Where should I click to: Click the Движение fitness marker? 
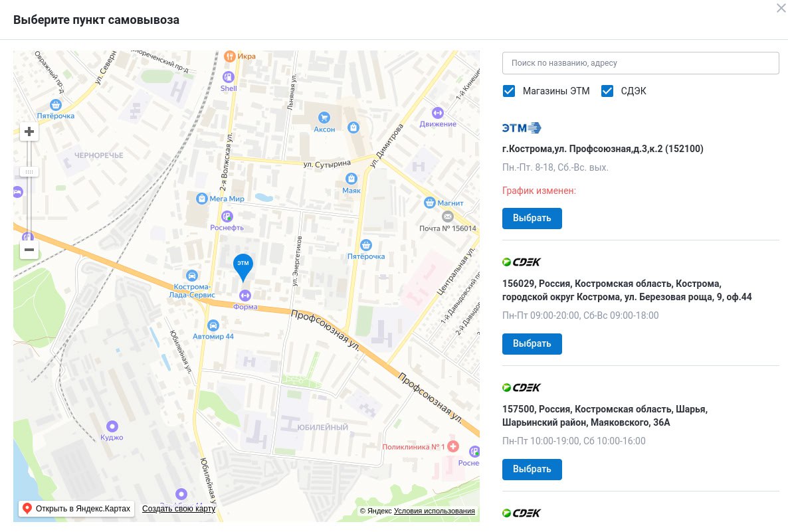coord(437,113)
